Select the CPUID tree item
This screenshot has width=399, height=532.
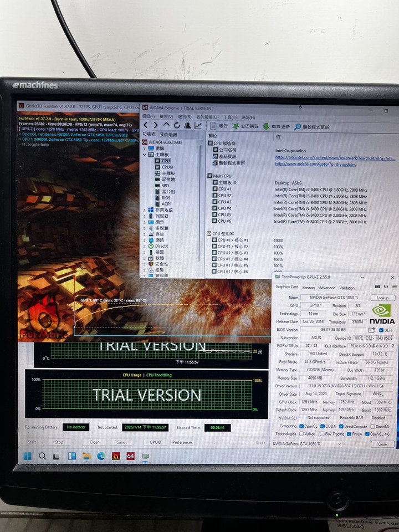coord(167,167)
